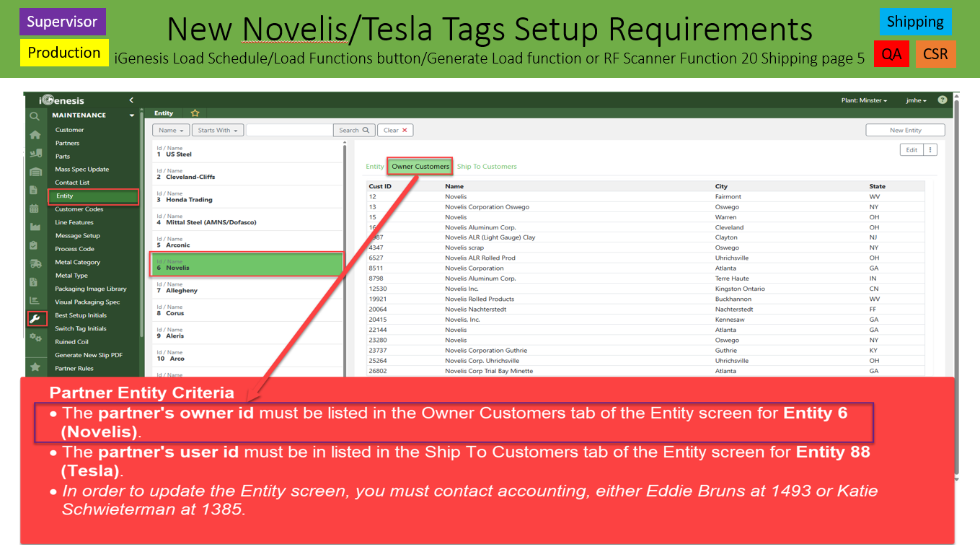Click the Novelis Corporation Oswego row

point(645,207)
